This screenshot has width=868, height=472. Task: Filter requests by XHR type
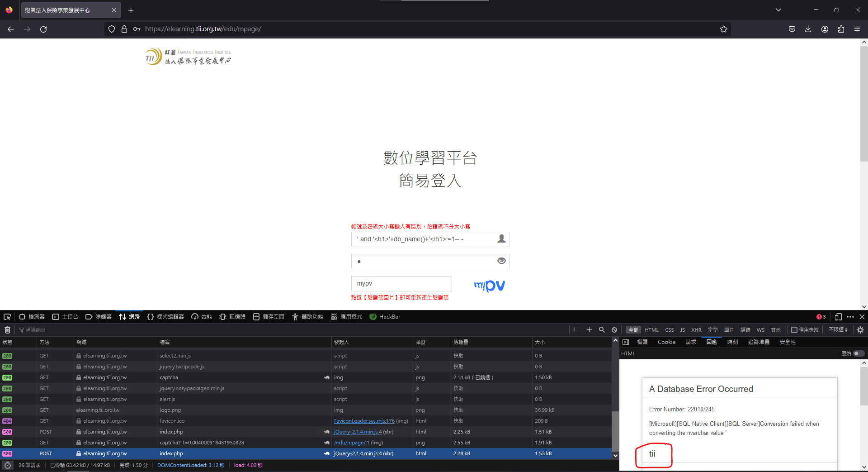[696, 330]
